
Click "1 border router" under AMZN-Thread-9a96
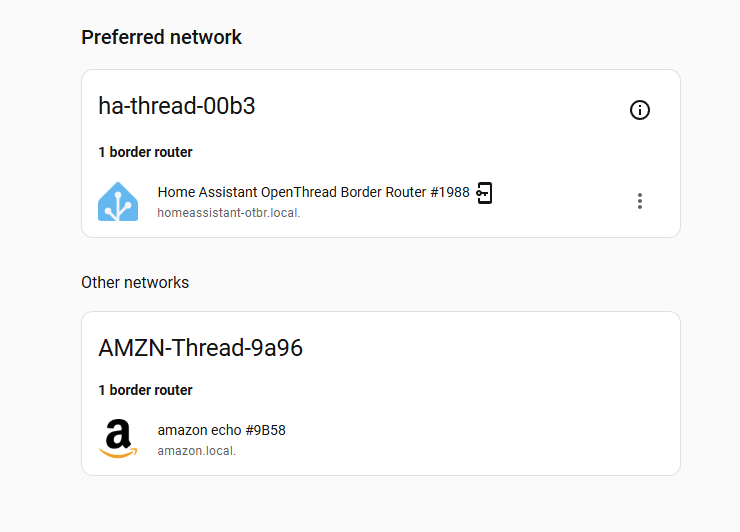pyautogui.click(x=145, y=390)
